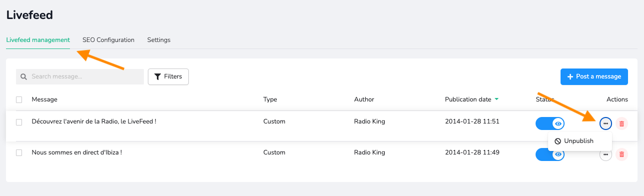
Task: Toggle the published status of the Découvrez l'avenir message
Action: (x=550, y=123)
